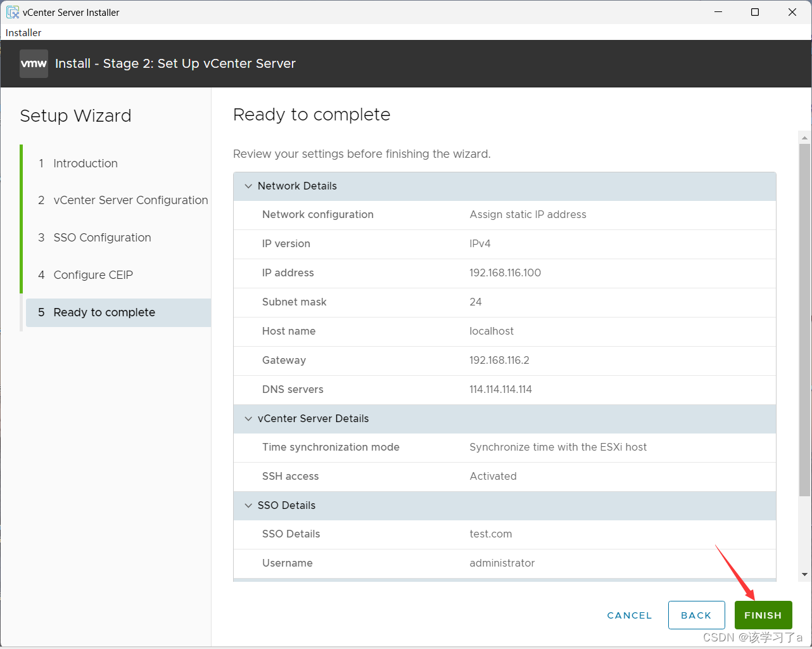Maximize the installer window
812x649 pixels.
pyautogui.click(x=755, y=12)
